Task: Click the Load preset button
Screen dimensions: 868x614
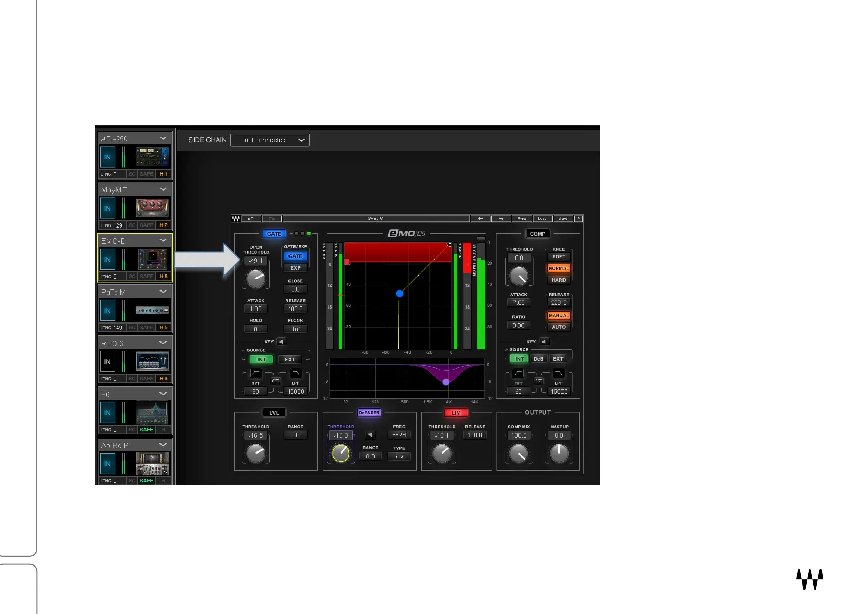Action: [x=542, y=219]
